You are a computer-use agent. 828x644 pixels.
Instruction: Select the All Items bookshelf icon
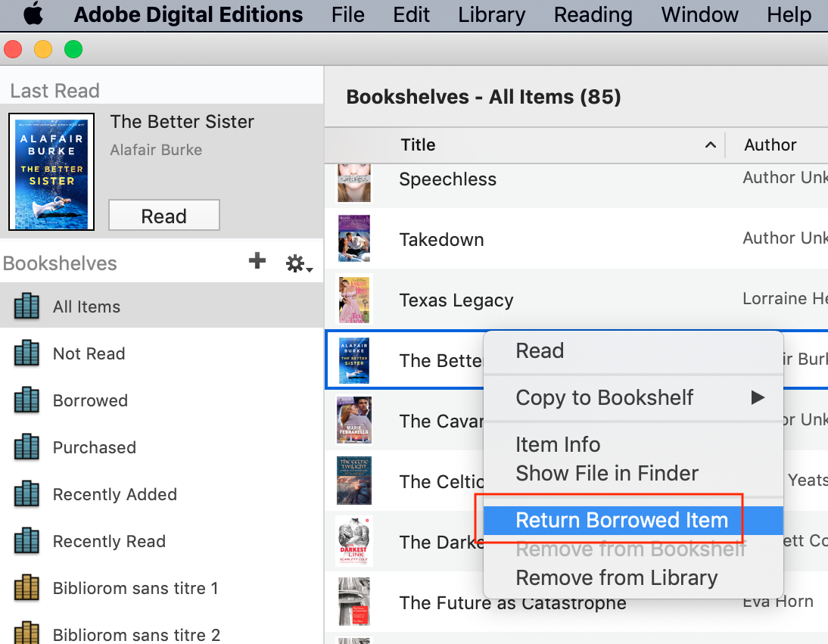26,306
